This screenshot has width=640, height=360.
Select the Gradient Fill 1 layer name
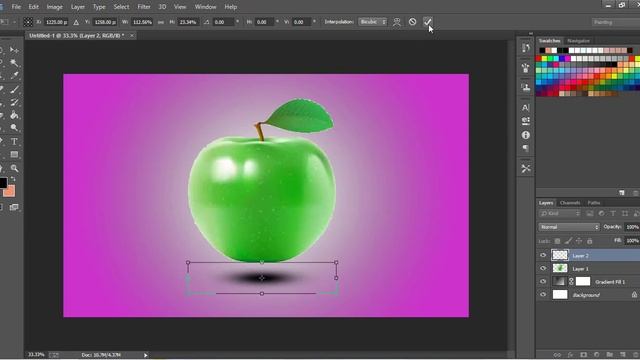tap(610, 282)
